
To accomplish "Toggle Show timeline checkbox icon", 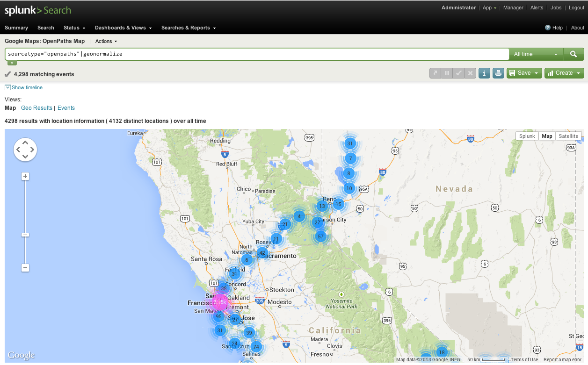I will click(x=7, y=87).
